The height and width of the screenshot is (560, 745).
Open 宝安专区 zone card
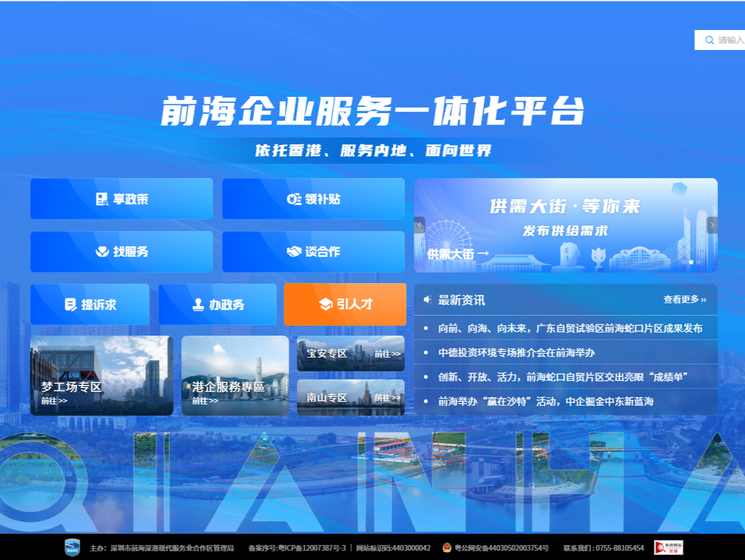point(351,353)
